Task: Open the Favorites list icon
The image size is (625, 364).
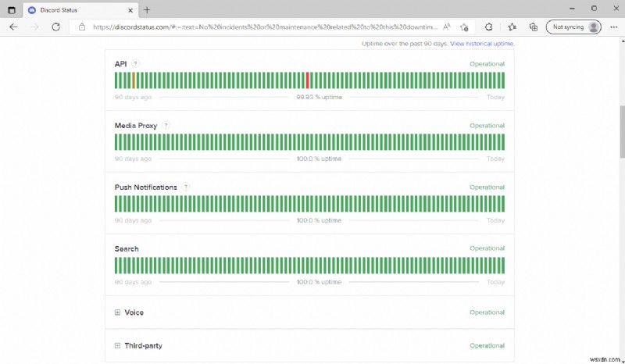Action: coord(512,27)
